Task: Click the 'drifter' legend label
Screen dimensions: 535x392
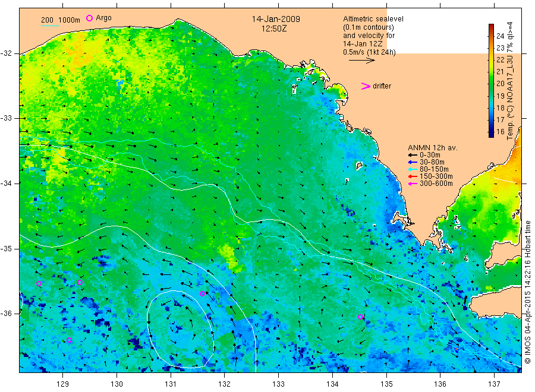Action: pos(382,86)
